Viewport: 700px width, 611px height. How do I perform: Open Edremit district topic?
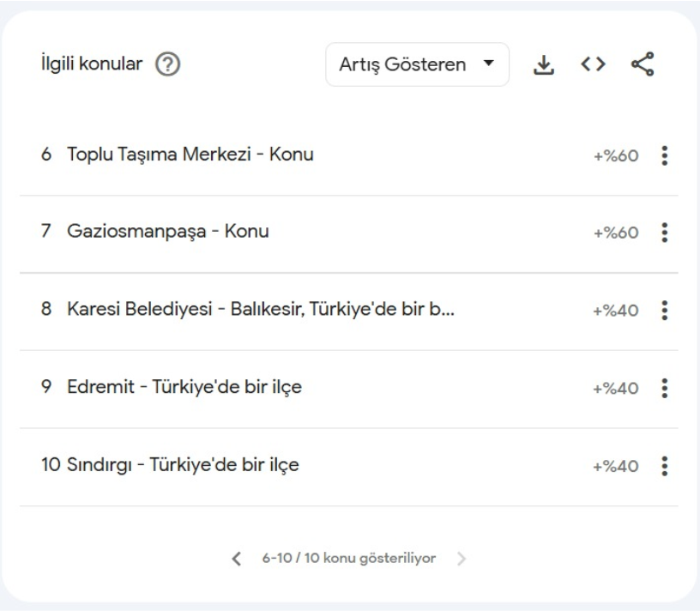184,388
